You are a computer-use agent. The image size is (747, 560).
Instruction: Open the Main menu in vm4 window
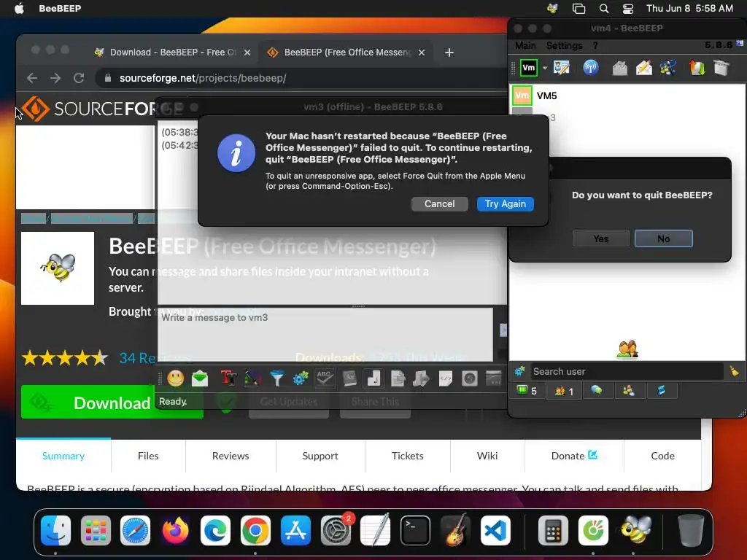pyautogui.click(x=525, y=46)
